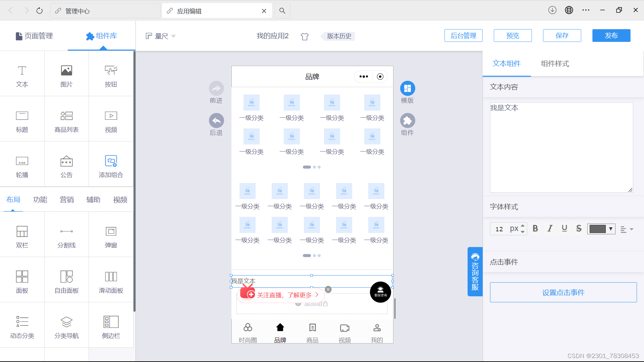Expand the 量尺 ruler dropdown
This screenshot has height=362, width=644.
click(x=160, y=36)
